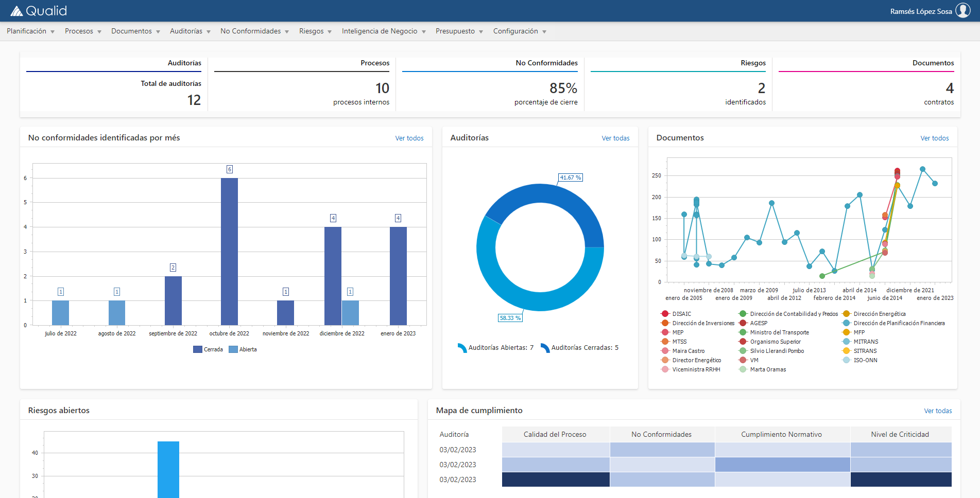Open the user profile avatar icon
This screenshot has width=980, height=498.
click(964, 10)
